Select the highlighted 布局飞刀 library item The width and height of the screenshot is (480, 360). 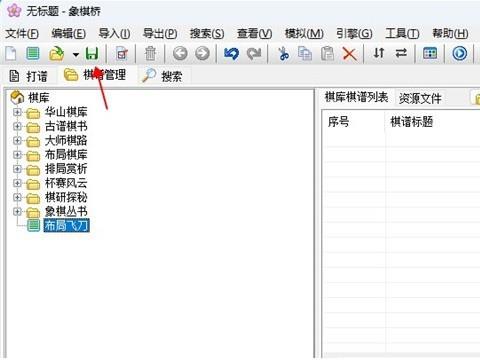(x=67, y=226)
